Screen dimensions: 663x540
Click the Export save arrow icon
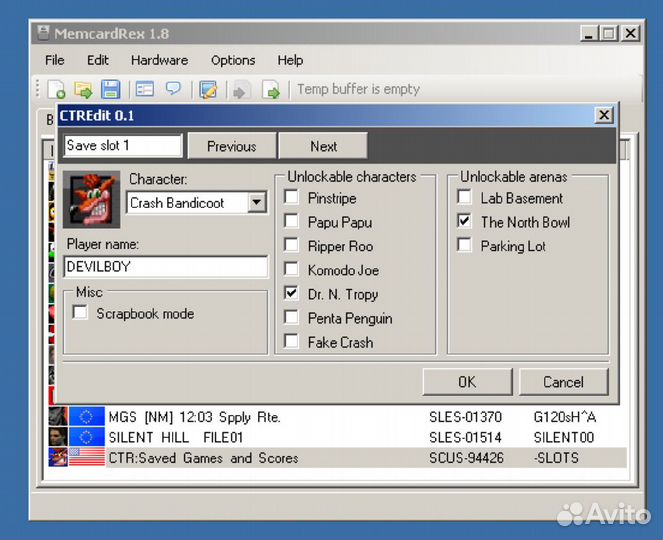click(x=271, y=90)
